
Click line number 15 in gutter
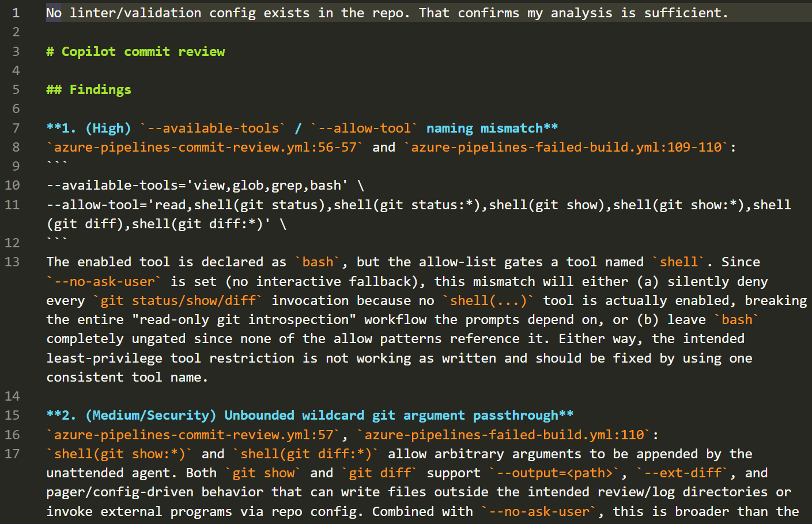click(12, 415)
